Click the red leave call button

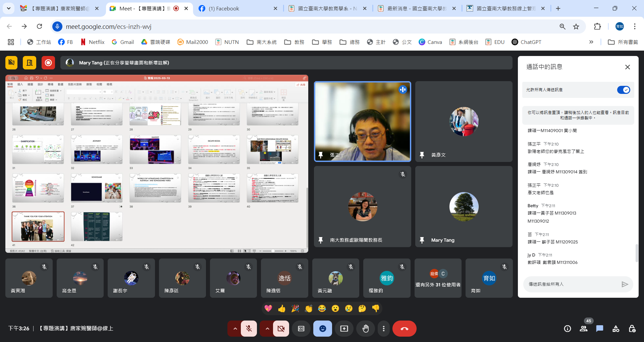(x=404, y=329)
